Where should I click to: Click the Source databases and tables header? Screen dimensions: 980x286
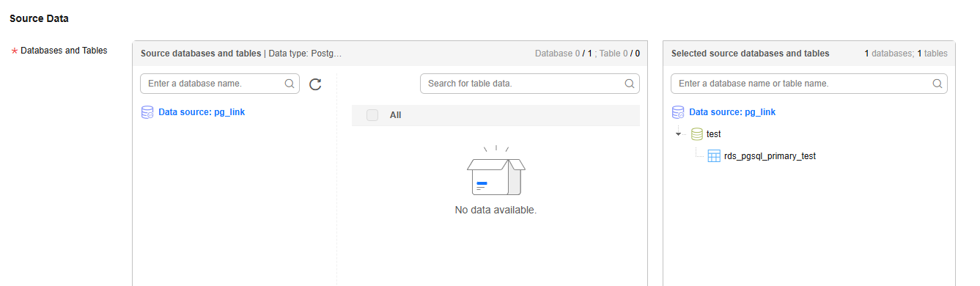click(x=200, y=54)
